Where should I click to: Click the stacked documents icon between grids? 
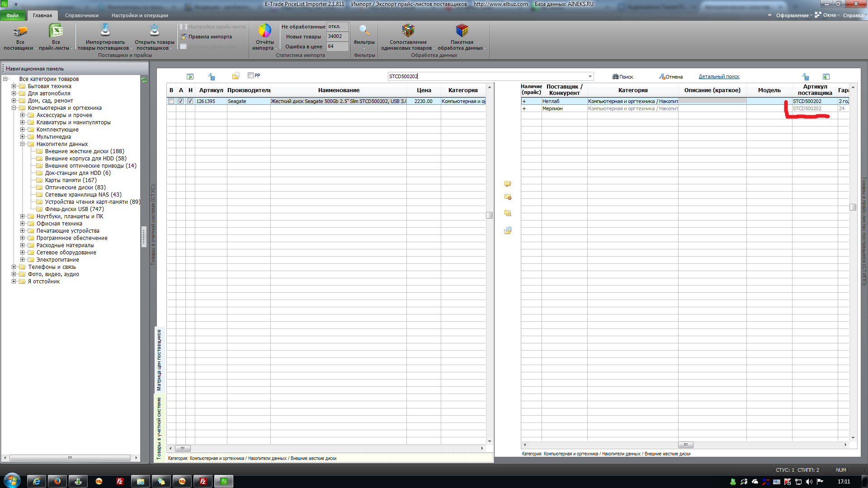tap(508, 230)
